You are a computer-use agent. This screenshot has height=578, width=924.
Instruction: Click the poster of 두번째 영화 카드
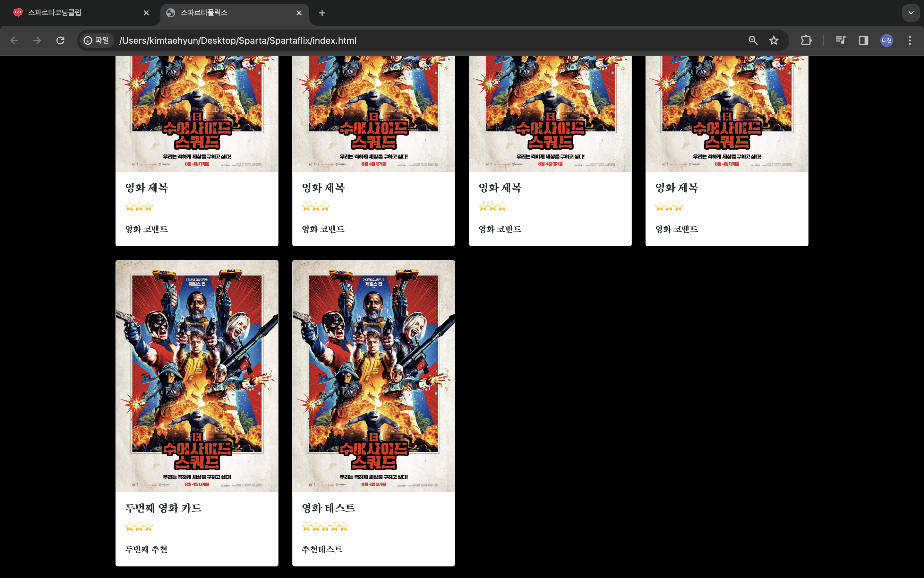(x=197, y=376)
